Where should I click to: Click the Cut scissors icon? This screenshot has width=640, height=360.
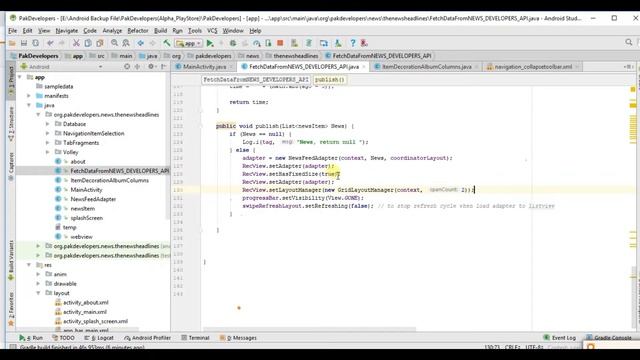coord(76,43)
